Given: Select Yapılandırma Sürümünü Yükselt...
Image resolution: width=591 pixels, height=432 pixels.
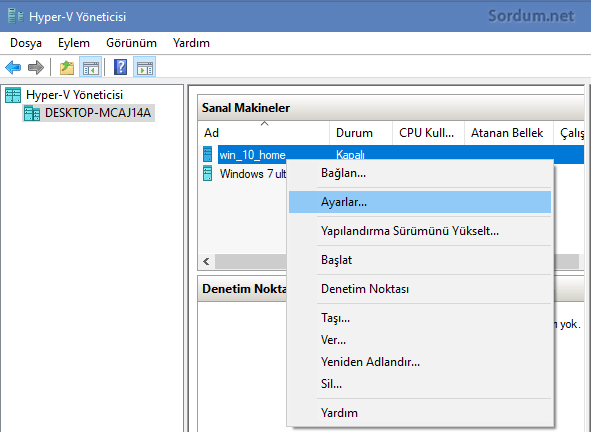Looking at the screenshot, I should click(x=420, y=231).
